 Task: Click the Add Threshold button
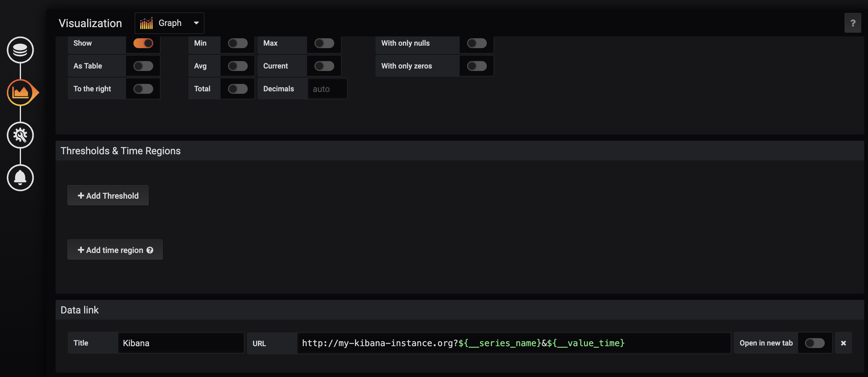tap(108, 196)
